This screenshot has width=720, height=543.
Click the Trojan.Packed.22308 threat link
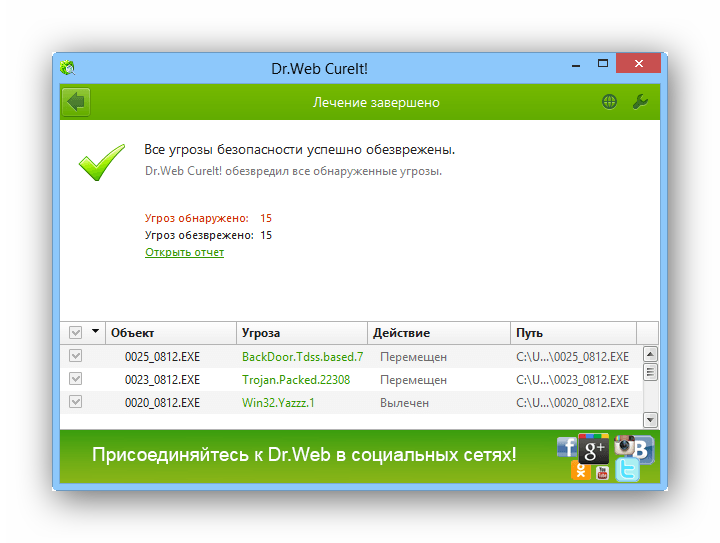296,380
